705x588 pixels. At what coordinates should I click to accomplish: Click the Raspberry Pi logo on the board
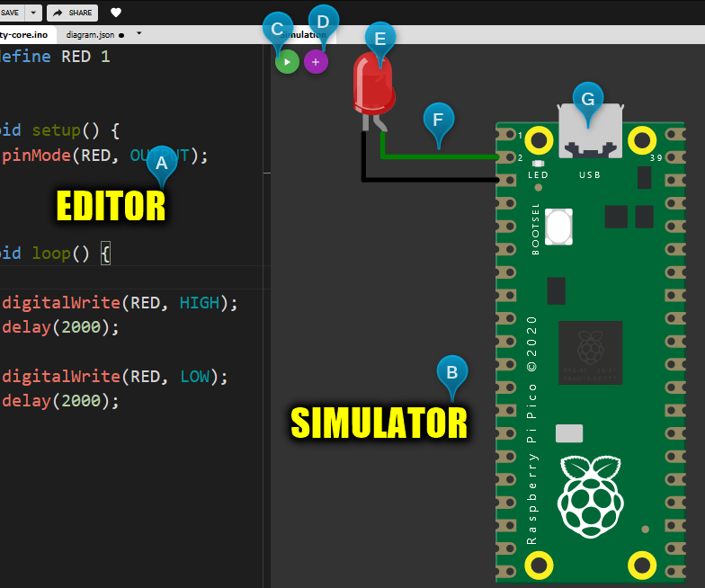590,496
